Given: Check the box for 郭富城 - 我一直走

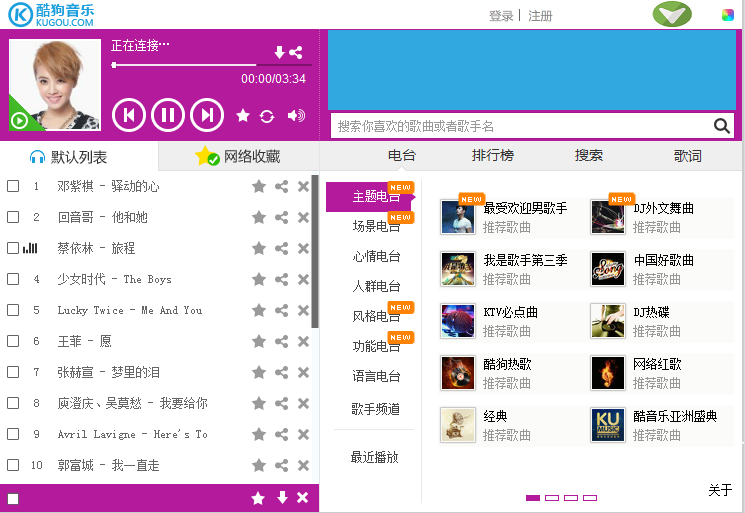Looking at the screenshot, I should pyautogui.click(x=13, y=465).
